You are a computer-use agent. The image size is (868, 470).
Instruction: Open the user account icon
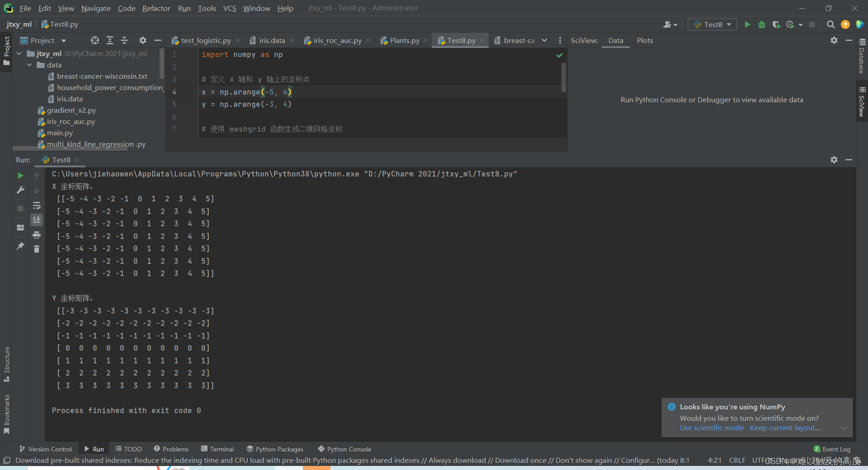[670, 24]
